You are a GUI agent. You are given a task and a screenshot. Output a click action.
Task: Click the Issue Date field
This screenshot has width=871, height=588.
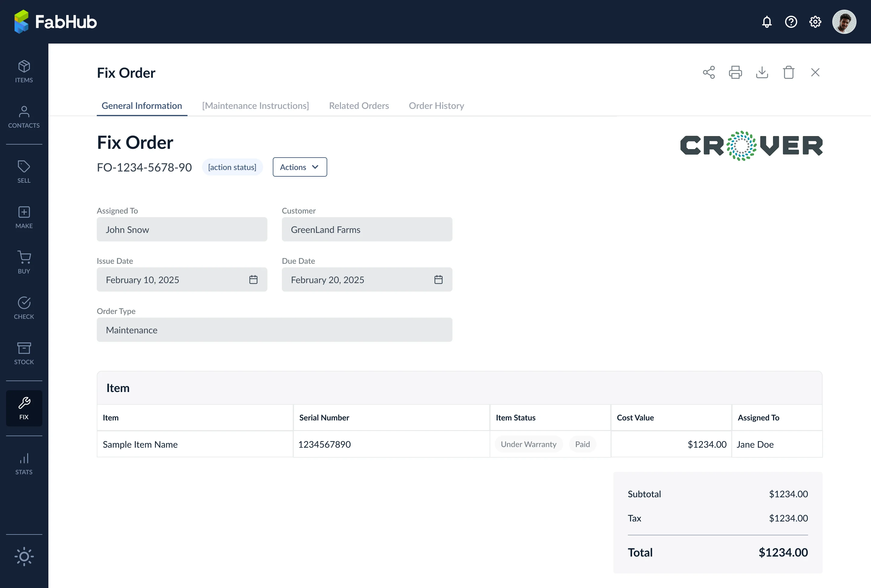tap(182, 279)
